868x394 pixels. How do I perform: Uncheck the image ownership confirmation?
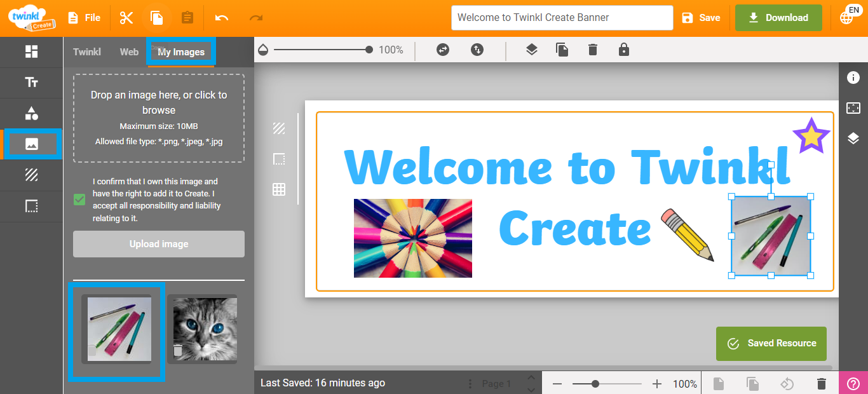[79, 200]
